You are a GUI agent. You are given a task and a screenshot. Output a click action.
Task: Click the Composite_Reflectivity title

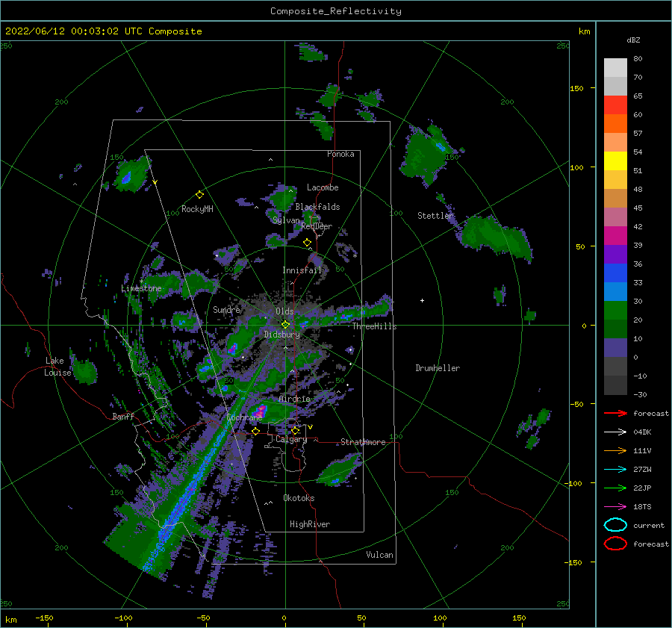coord(335,11)
